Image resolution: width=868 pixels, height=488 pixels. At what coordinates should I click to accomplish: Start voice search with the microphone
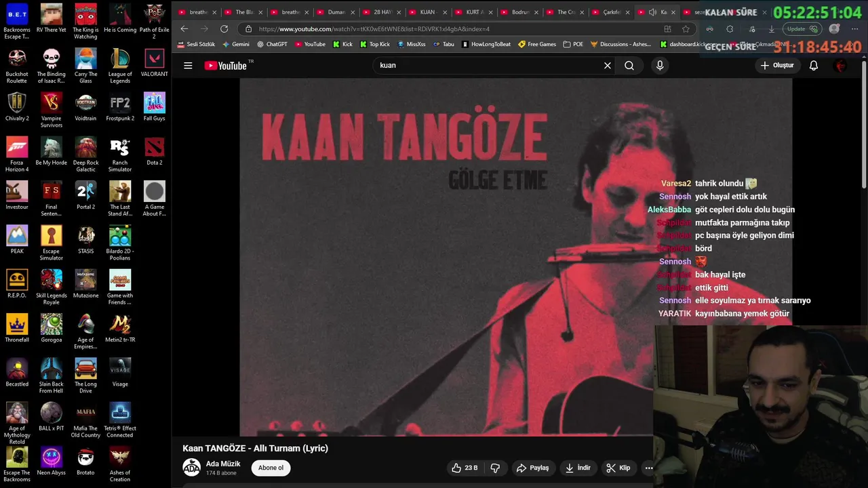point(660,66)
